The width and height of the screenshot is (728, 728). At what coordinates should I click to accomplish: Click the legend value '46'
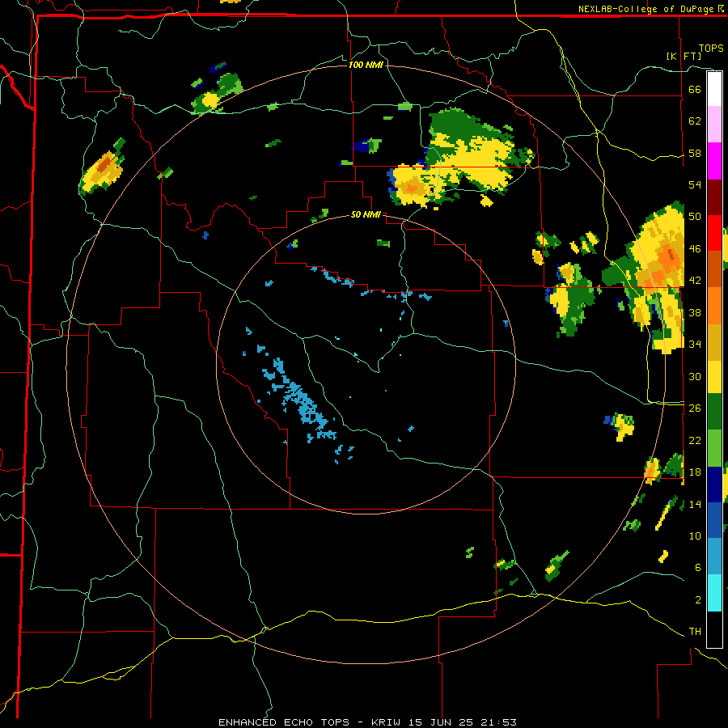click(x=695, y=248)
